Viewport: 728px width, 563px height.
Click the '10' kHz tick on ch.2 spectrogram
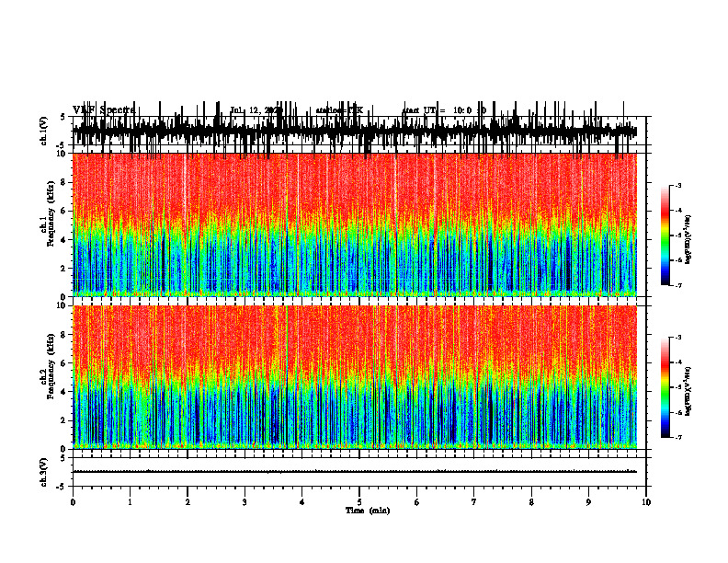click(62, 305)
